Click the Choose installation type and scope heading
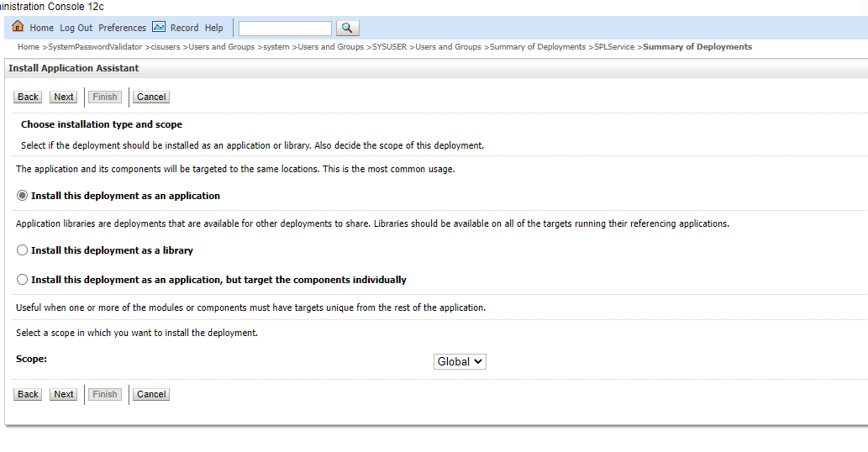Viewport: 868px width, 452px height. [102, 124]
